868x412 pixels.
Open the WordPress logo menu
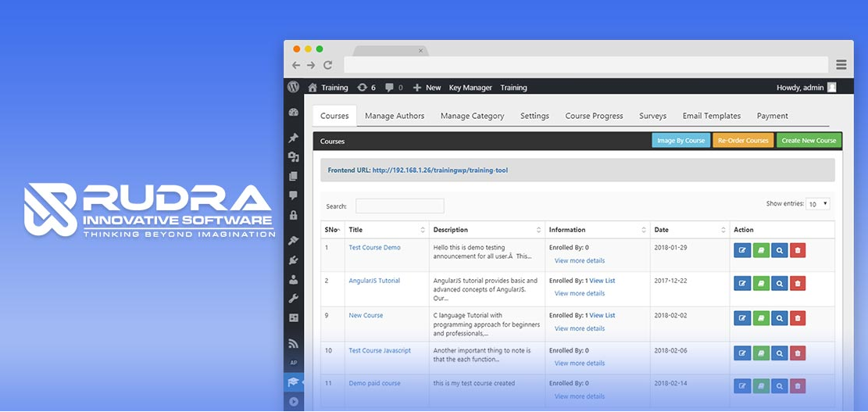[x=294, y=87]
